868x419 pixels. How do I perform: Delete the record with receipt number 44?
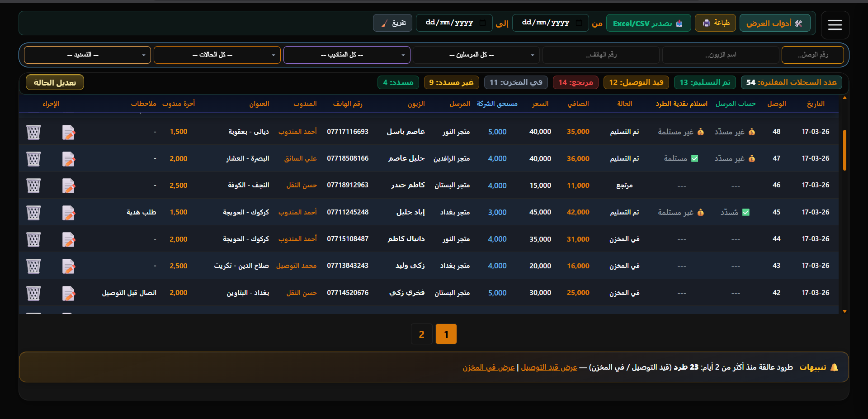pos(33,239)
